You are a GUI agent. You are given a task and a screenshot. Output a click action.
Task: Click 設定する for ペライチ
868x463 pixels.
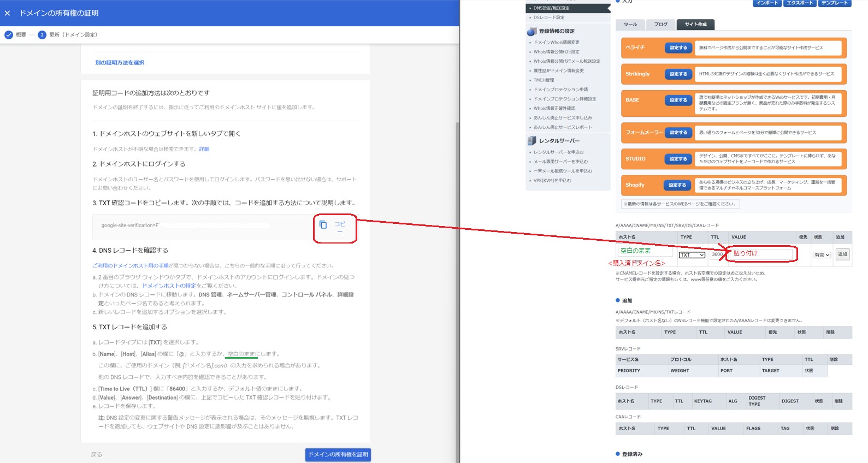[678, 48]
